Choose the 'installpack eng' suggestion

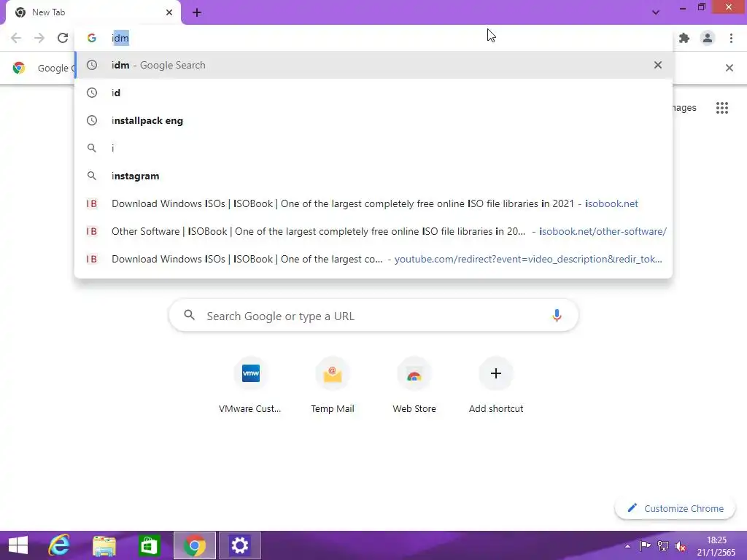click(x=373, y=120)
